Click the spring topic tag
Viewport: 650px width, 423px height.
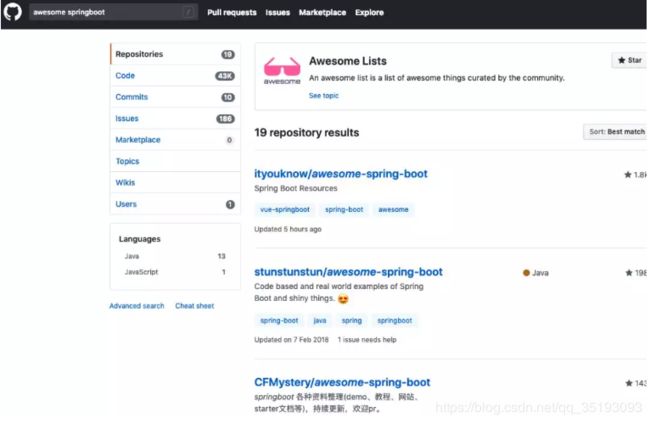click(352, 321)
